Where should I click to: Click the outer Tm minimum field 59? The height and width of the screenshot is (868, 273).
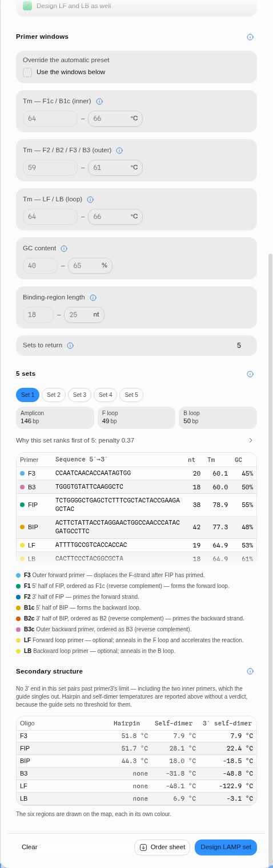(50, 168)
